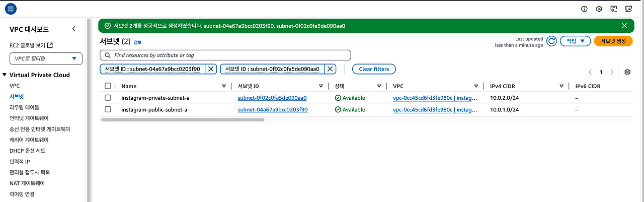Open 피어링 연결 in sidebar
The width and height of the screenshot is (644, 202).
point(22,194)
